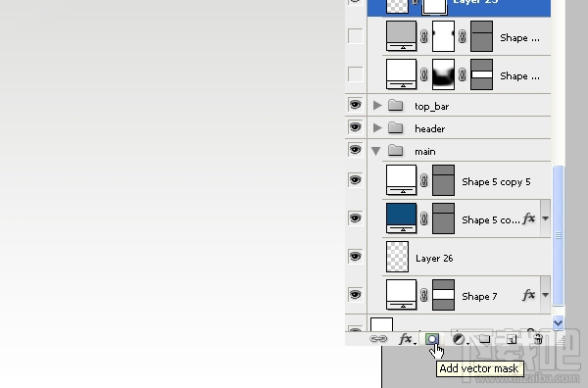The width and height of the screenshot is (588, 388).
Task: Create a new layer
Action: click(512, 340)
